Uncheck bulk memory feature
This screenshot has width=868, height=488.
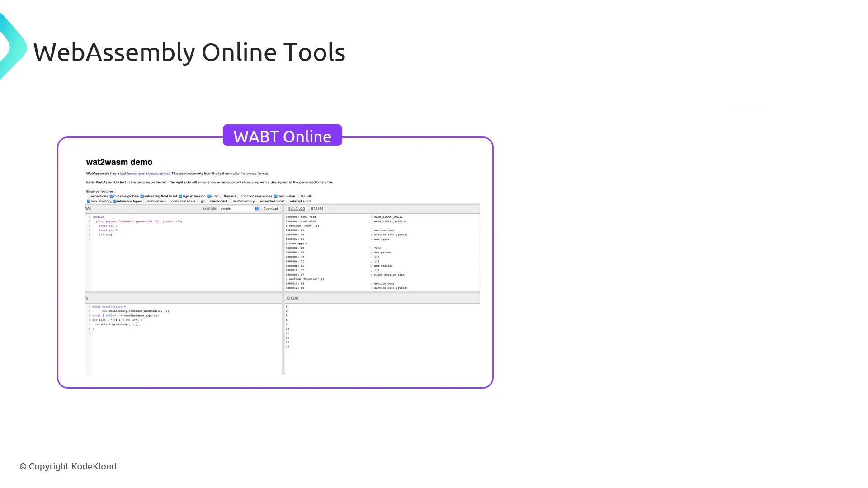(89, 202)
